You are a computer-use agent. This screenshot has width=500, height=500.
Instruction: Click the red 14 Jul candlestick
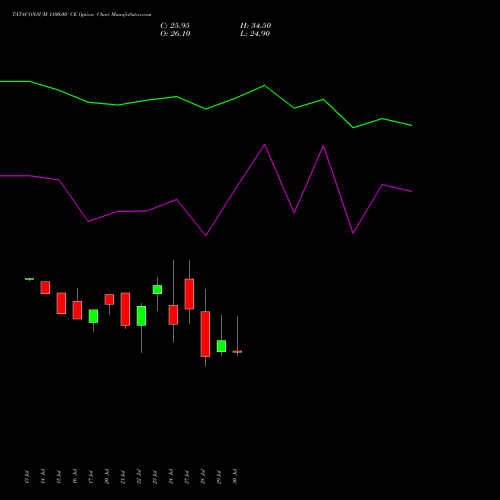click(45, 287)
